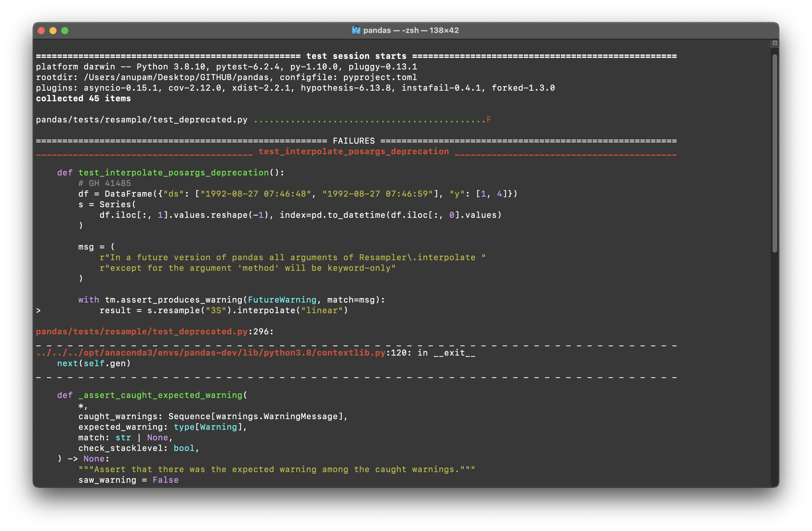
Task: Click 'df.iloc[:, 1].values.reshape(-1)' text
Action: 184,215
